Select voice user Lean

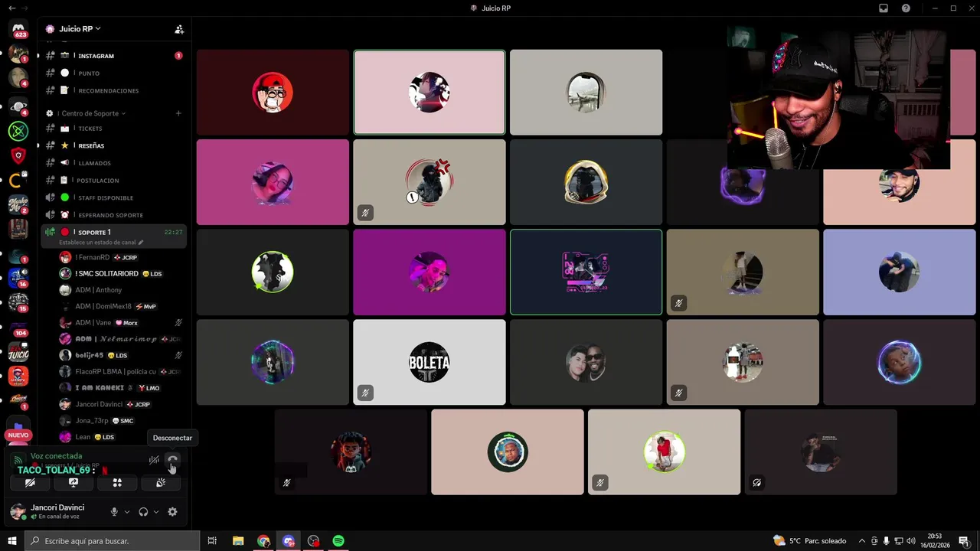coord(121,437)
